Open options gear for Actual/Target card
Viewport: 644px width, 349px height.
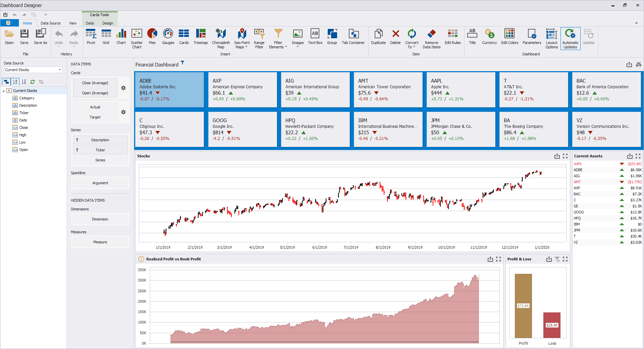123,112
